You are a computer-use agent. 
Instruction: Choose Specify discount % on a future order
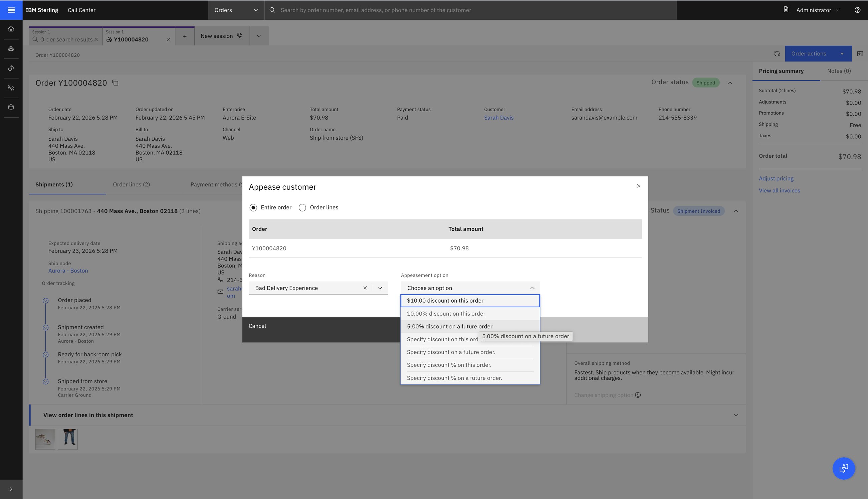470,378
